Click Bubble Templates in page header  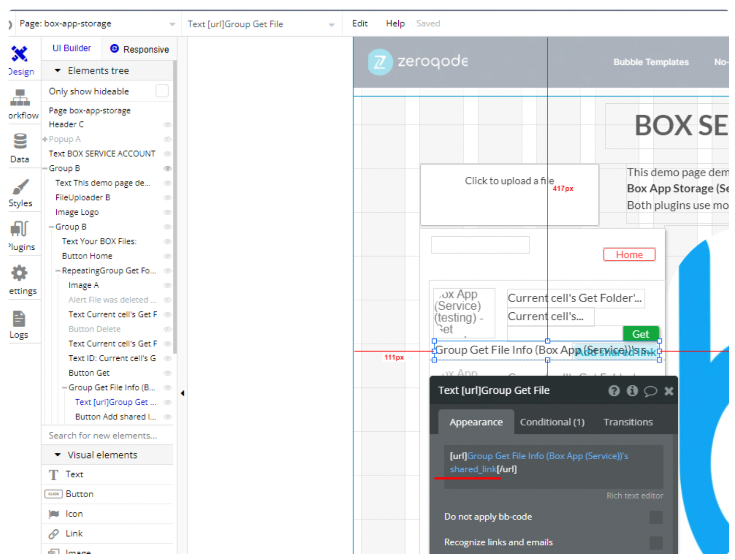pyautogui.click(x=651, y=62)
